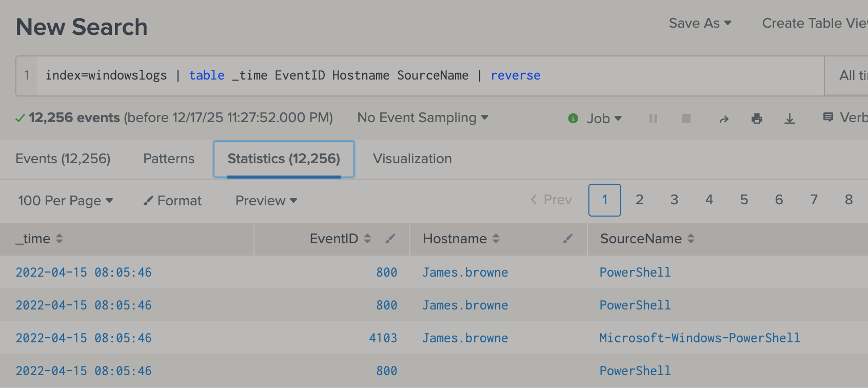The height and width of the screenshot is (388, 868).
Task: Stop the search job
Action: coord(686,119)
